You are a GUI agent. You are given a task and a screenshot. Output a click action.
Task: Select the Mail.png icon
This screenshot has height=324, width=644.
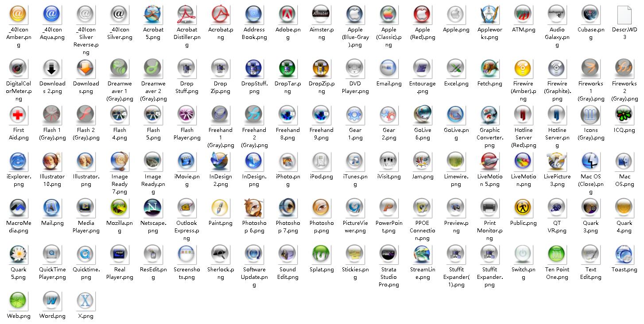point(52,208)
